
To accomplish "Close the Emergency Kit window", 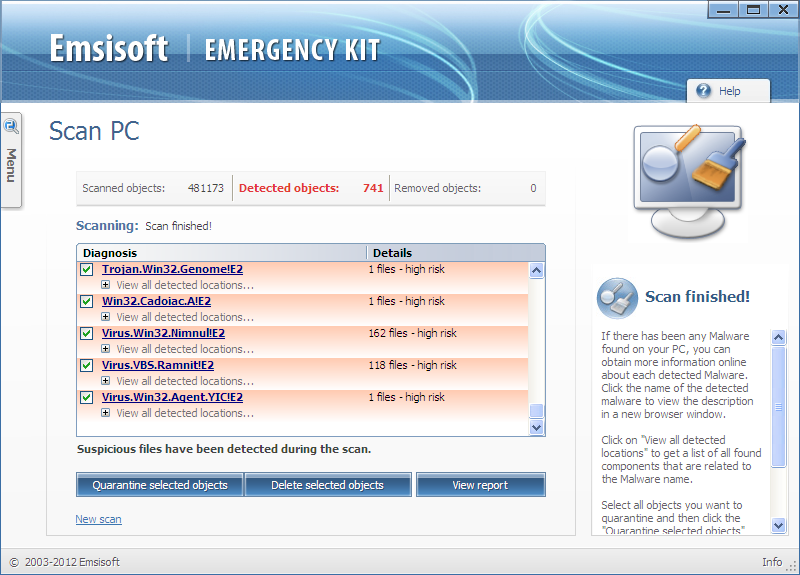I will pos(783,10).
